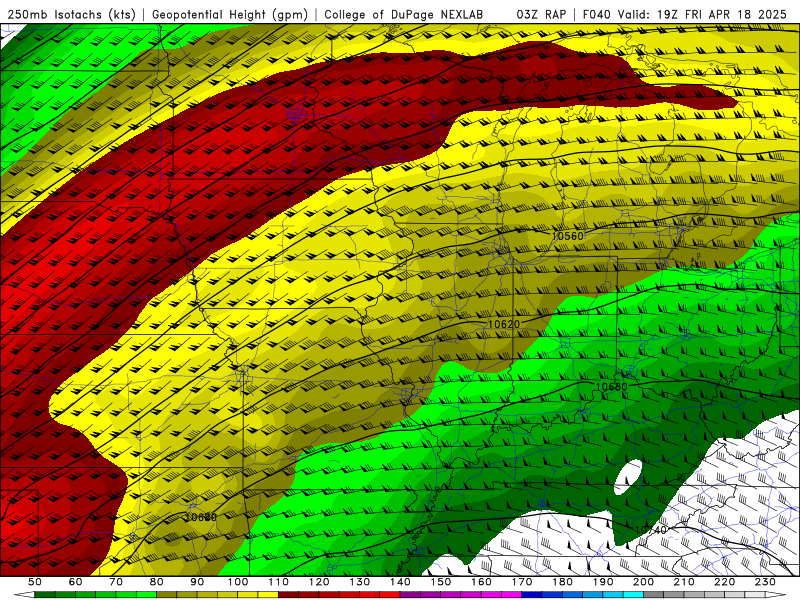800x600 pixels.
Task: Click the 200 knot scale label
Action: click(x=644, y=582)
